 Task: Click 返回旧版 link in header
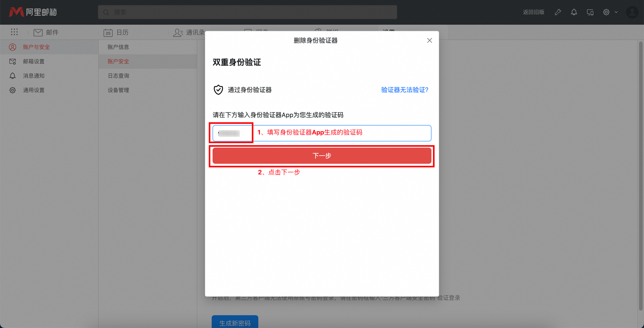pos(533,12)
